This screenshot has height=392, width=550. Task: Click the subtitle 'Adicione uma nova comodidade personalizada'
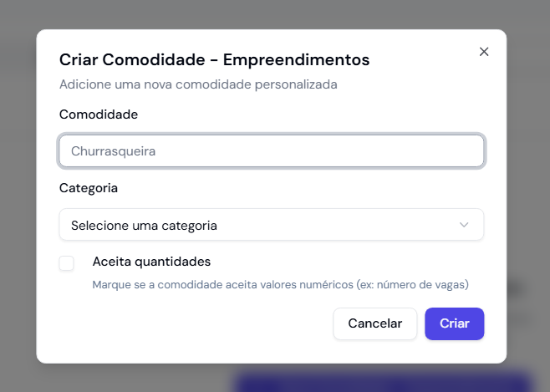point(198,84)
